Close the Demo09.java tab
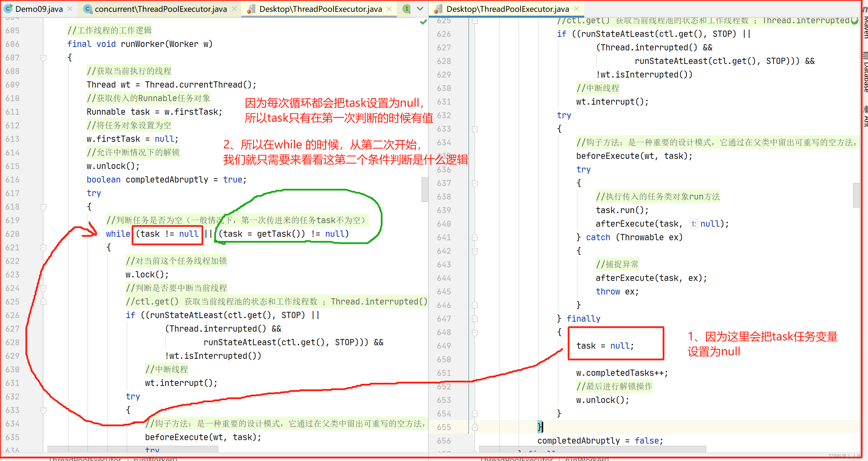868x461 pixels. (70, 9)
